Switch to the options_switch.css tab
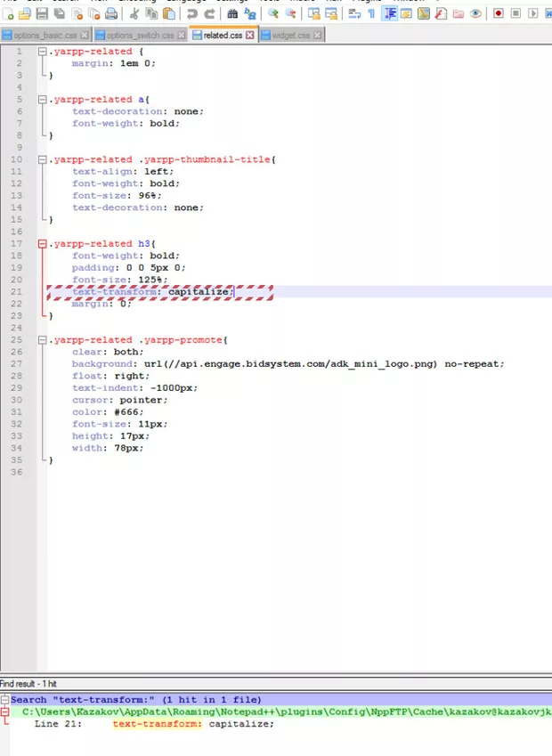Viewport: 552px width, 756px height. [x=141, y=36]
